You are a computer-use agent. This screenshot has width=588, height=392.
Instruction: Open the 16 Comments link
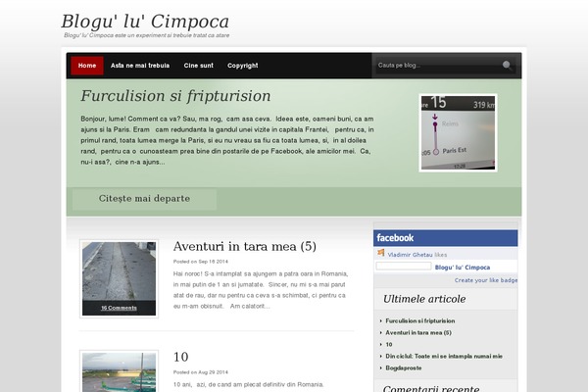point(119,308)
